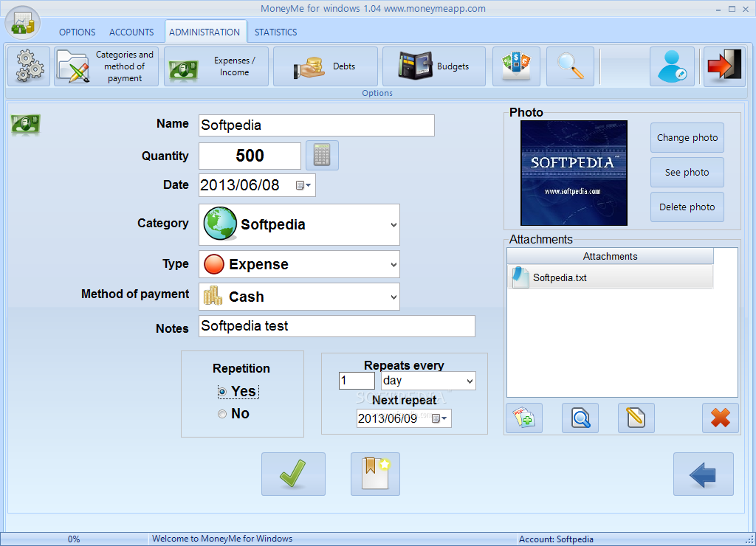
Task: Open the Next repeat date picker dropdown
Action: [x=439, y=418]
